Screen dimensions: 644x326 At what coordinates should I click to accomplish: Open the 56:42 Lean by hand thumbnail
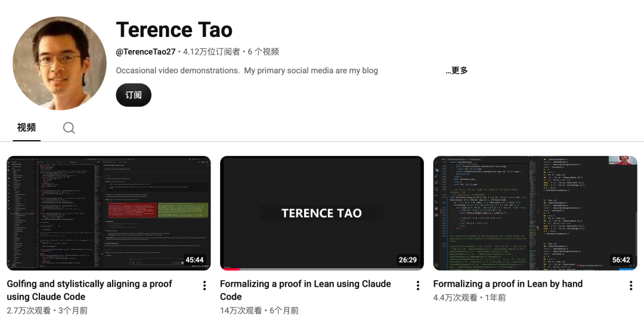point(535,213)
